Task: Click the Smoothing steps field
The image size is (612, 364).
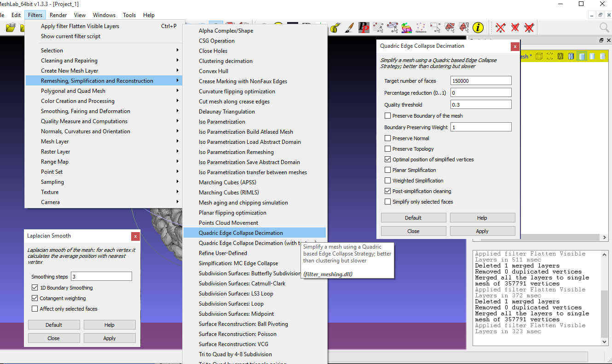Action: [x=101, y=277]
